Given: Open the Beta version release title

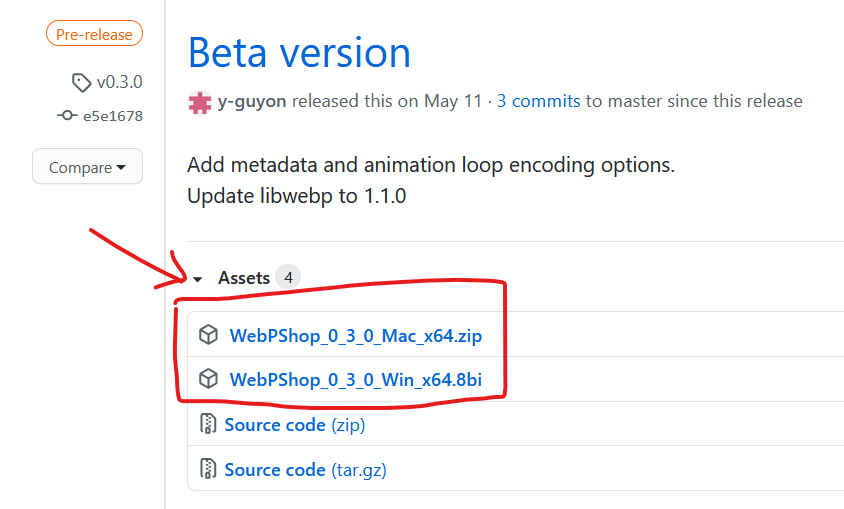Looking at the screenshot, I should (x=299, y=53).
